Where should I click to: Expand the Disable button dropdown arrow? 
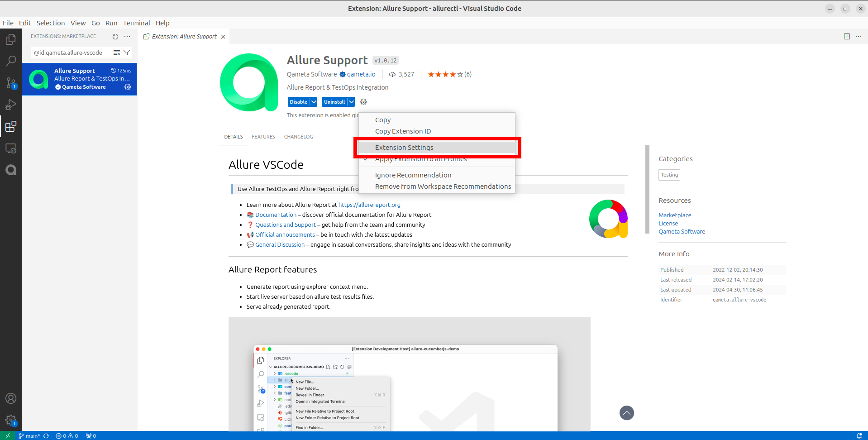(x=314, y=102)
